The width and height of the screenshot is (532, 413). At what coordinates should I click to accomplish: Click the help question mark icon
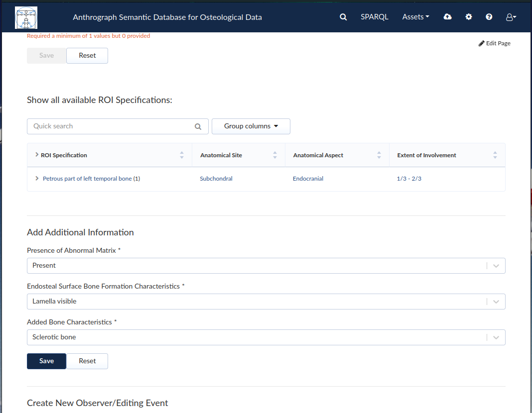click(x=489, y=16)
